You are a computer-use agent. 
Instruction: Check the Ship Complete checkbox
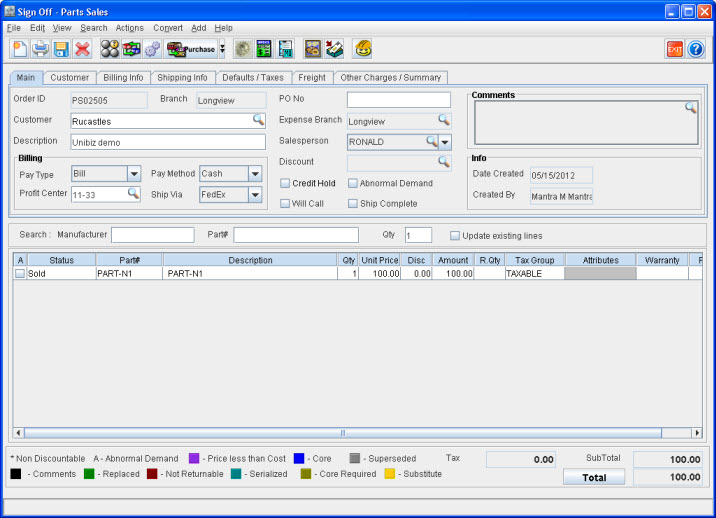pos(353,203)
